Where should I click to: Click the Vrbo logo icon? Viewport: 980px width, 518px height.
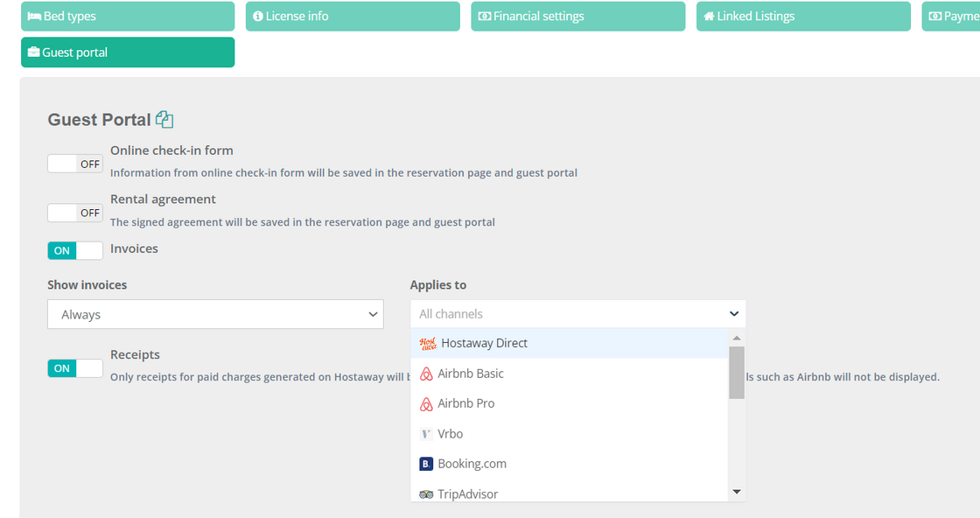coord(426,434)
